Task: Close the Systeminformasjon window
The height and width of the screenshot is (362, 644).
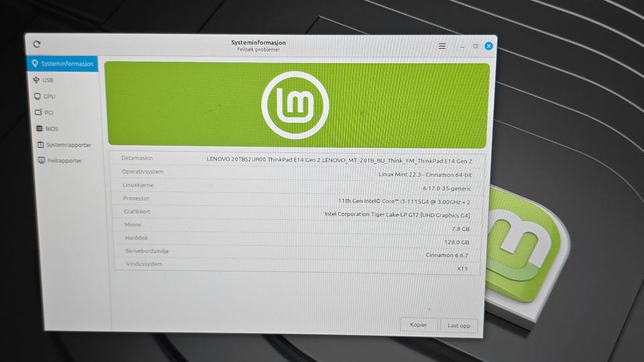Action: pyautogui.click(x=489, y=46)
